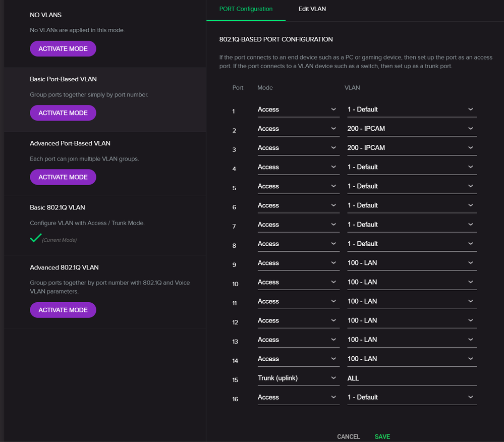Click the green Current Mode checkmark icon

point(35,238)
